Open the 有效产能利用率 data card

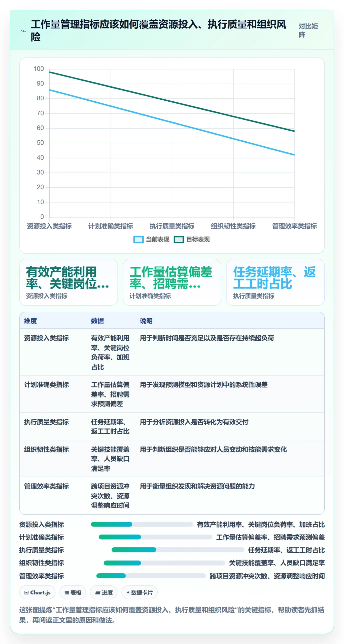click(x=68, y=282)
